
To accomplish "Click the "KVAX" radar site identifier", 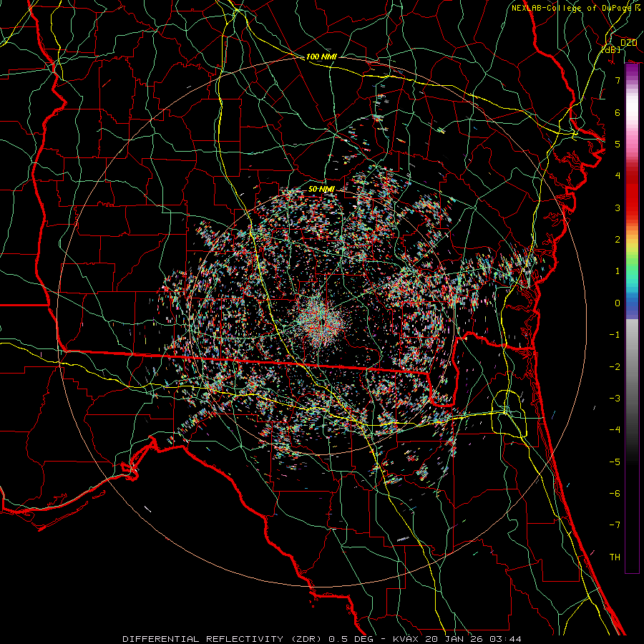I will (406, 639).
